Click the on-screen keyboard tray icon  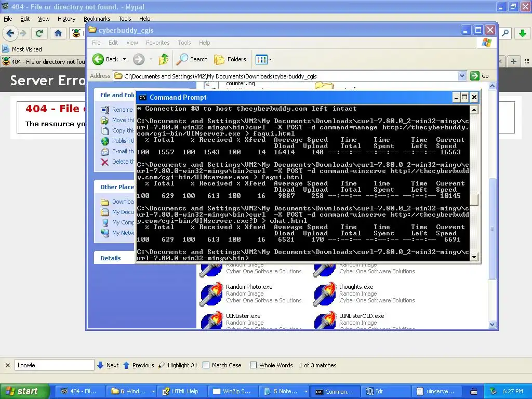474,392
